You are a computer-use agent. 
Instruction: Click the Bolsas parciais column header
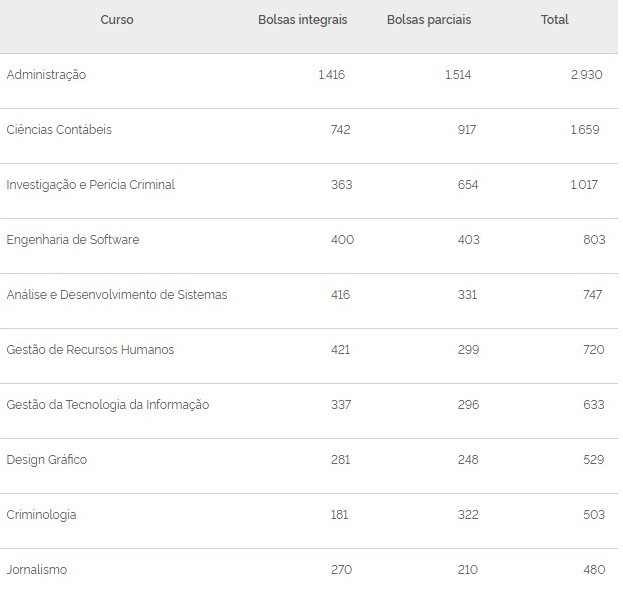(x=428, y=20)
